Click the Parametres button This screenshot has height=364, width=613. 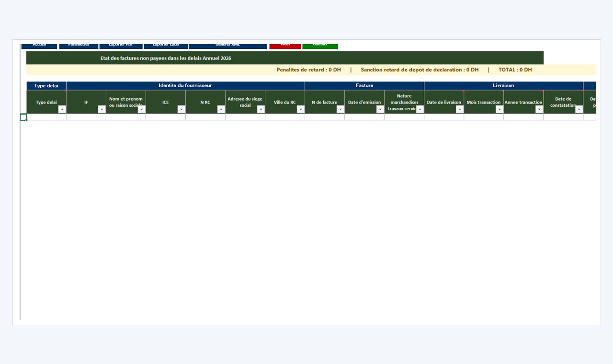point(79,45)
